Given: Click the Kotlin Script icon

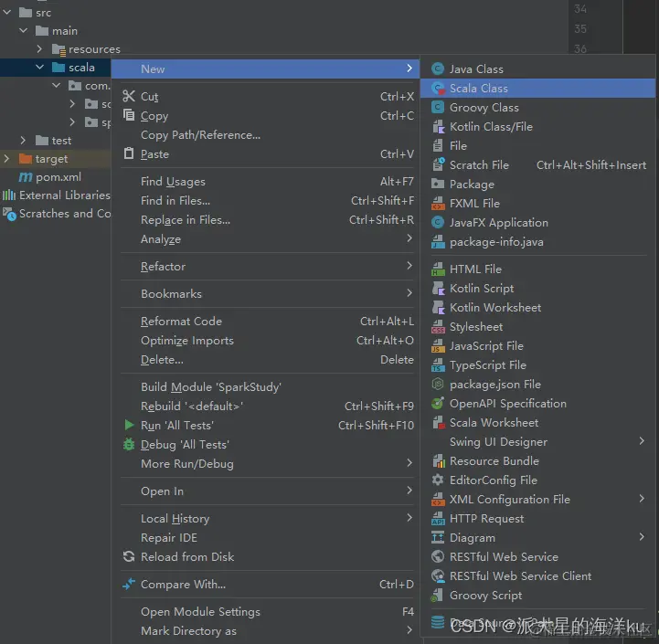Looking at the screenshot, I should click(438, 288).
